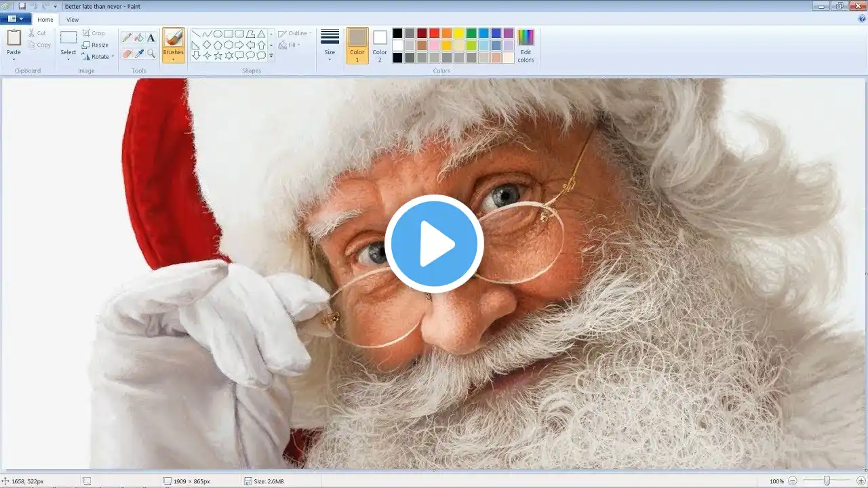Choose the purple palette swatch

coord(509,33)
